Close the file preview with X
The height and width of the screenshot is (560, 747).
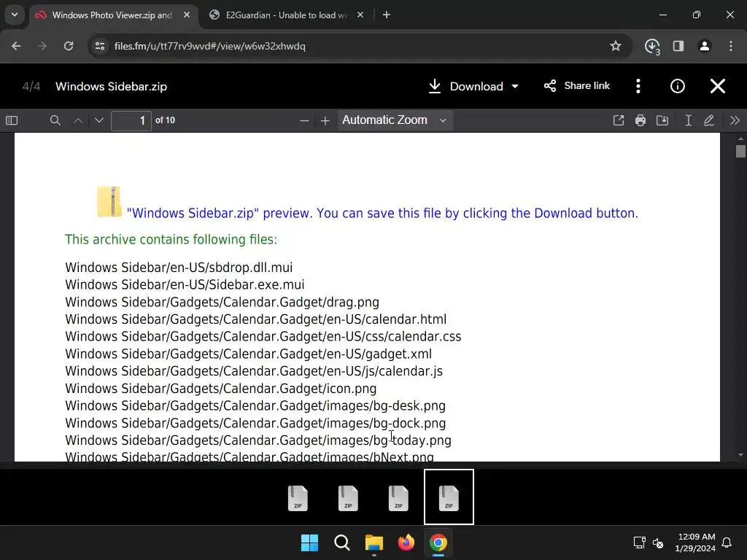coord(718,86)
